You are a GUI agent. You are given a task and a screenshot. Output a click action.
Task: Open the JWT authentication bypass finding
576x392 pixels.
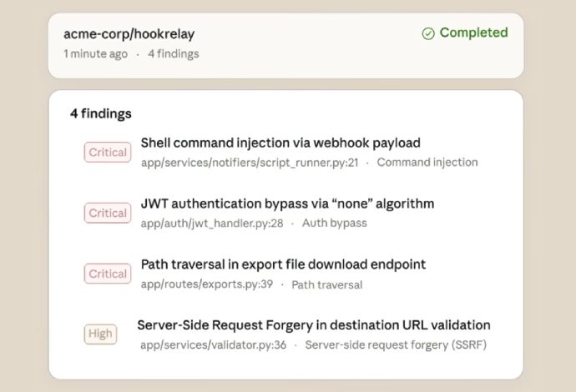287,204
